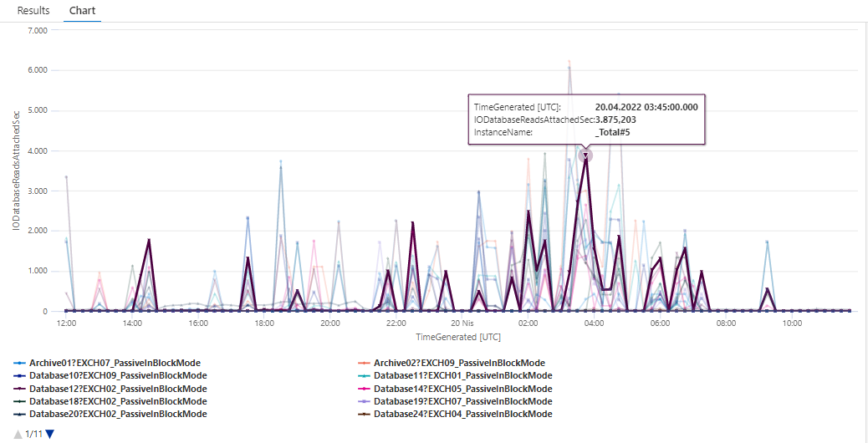Click highlighted data point at 03:45 peak
Screen dimensions: 868x443
(585, 155)
